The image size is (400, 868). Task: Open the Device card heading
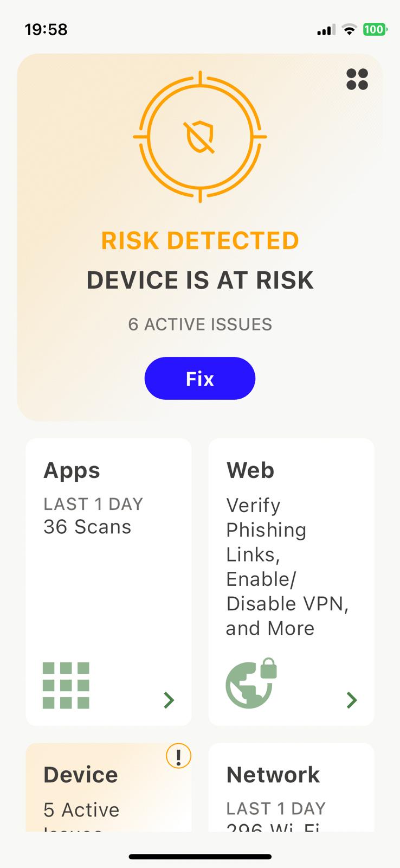pos(81,775)
